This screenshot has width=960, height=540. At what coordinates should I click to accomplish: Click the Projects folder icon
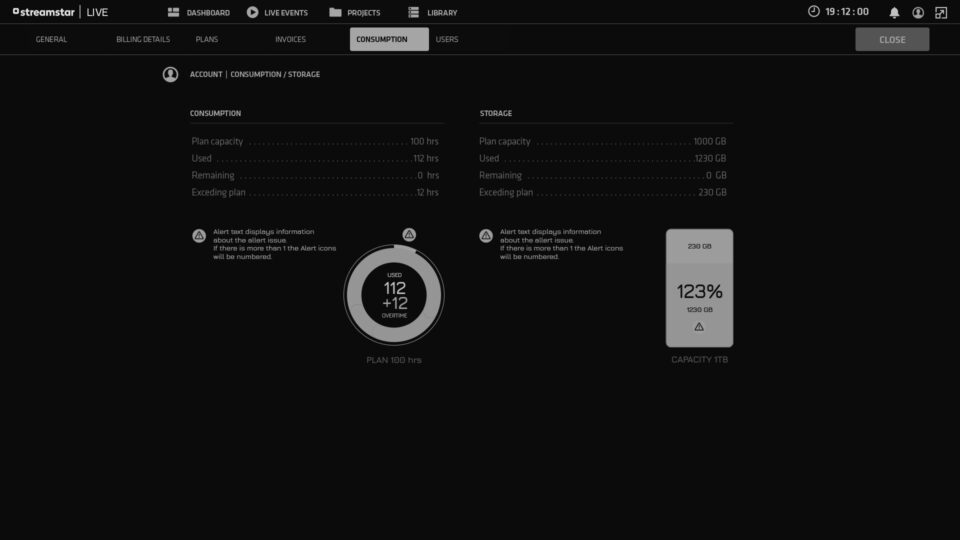click(x=335, y=12)
